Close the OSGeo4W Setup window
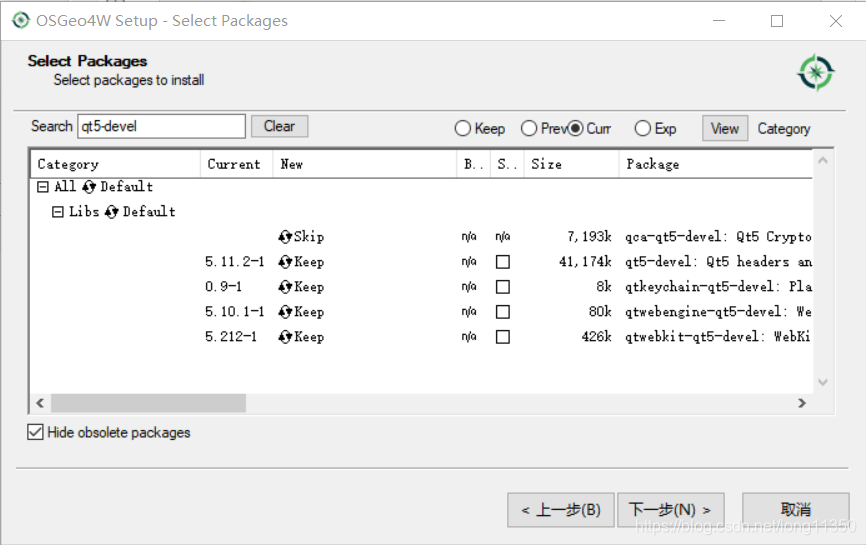The image size is (866, 545). (836, 21)
